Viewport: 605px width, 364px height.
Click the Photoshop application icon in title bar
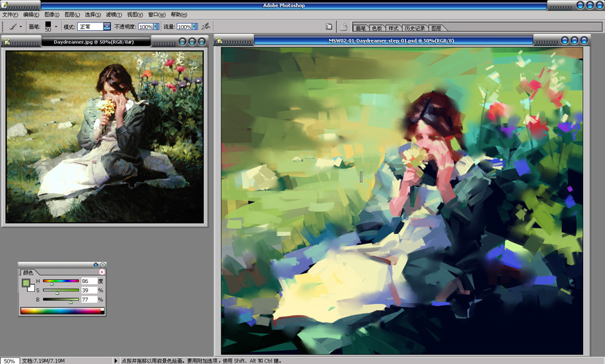[5, 5]
